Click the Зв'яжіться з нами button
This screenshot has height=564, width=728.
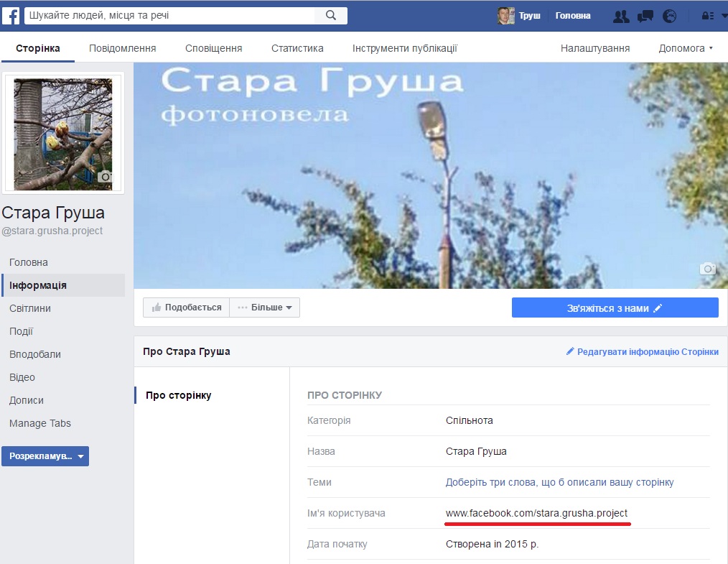point(615,308)
